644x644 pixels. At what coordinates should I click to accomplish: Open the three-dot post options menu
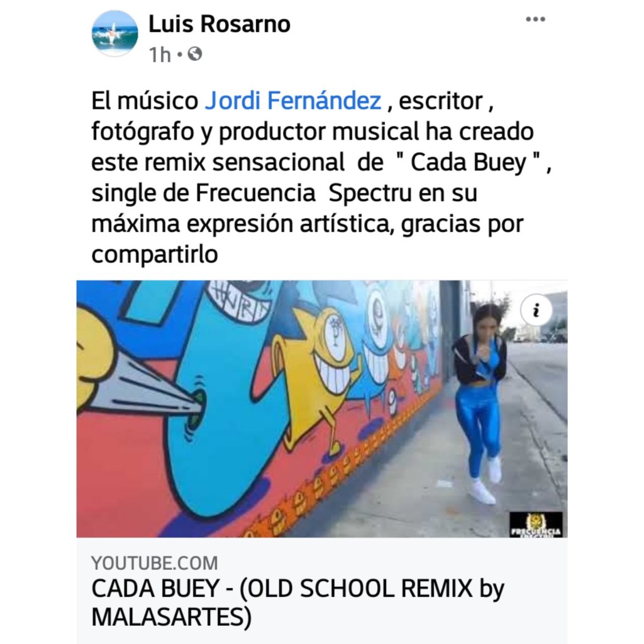(535, 19)
